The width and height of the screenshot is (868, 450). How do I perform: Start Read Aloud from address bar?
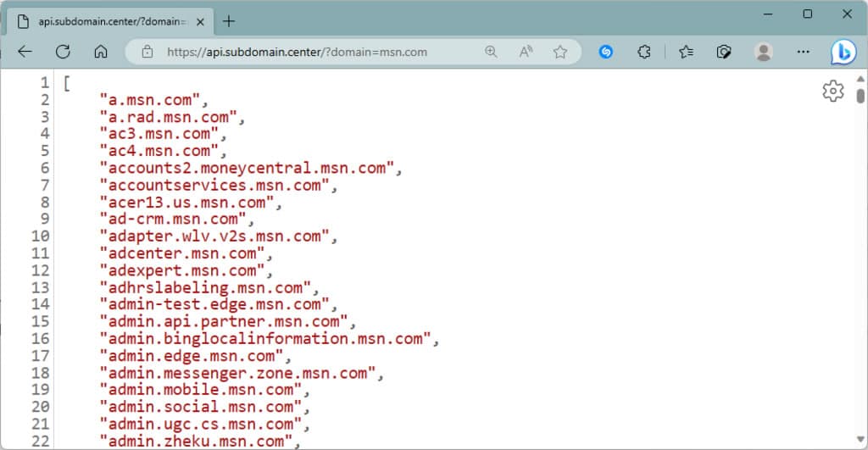click(526, 52)
